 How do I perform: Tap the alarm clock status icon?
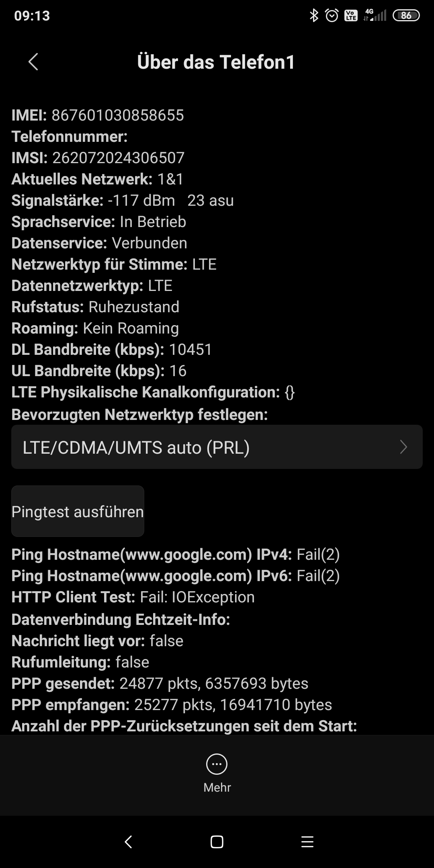pos(332,16)
